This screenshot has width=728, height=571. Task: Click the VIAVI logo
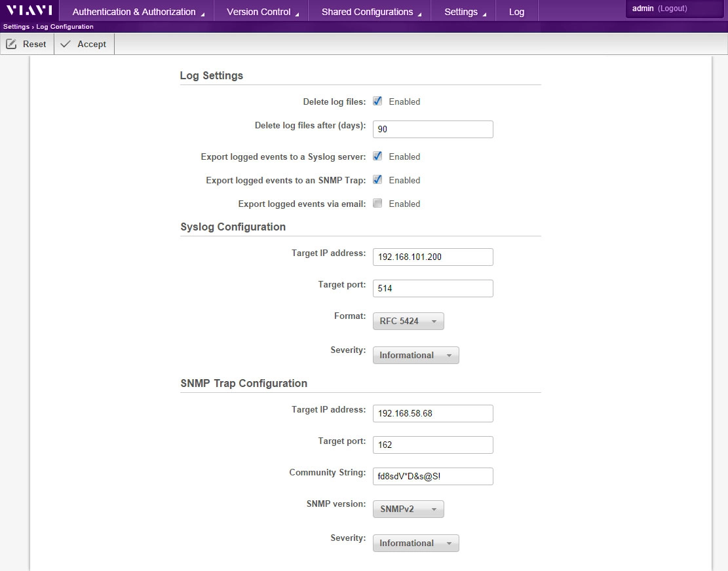pyautogui.click(x=29, y=10)
